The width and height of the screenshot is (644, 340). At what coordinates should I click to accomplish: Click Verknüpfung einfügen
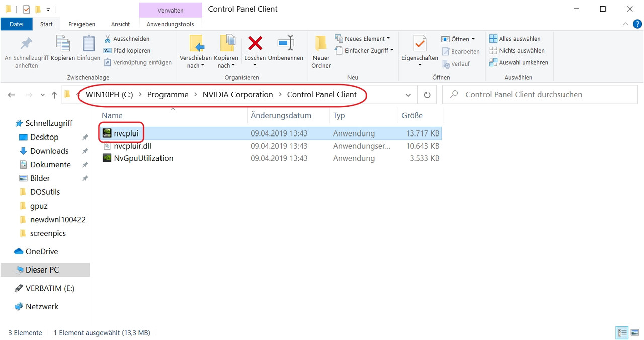137,63
